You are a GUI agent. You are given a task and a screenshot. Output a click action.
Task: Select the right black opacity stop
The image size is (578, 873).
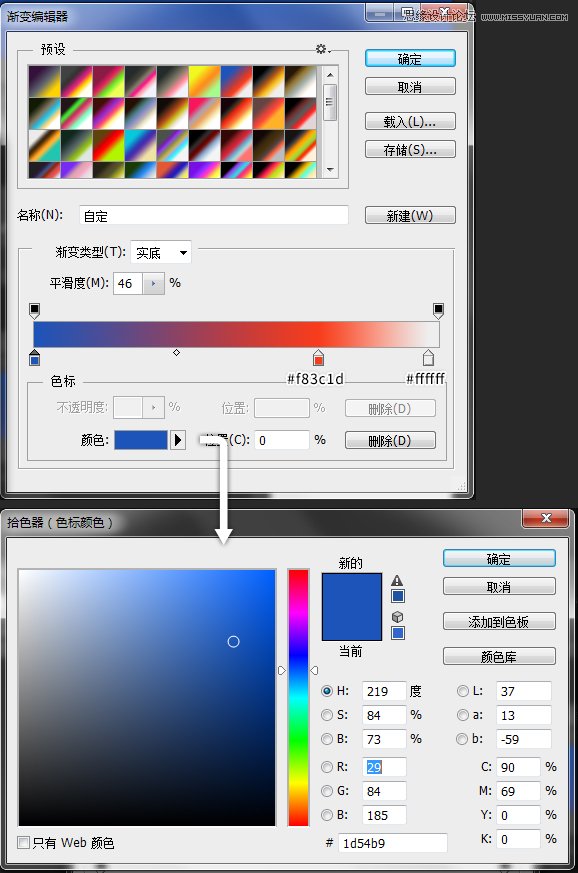point(438,311)
